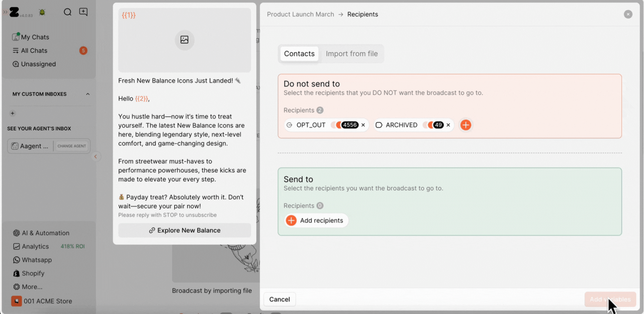Screen dimensions: 644x314
Task: Click the 4556 contact count badge
Action: 350,125
